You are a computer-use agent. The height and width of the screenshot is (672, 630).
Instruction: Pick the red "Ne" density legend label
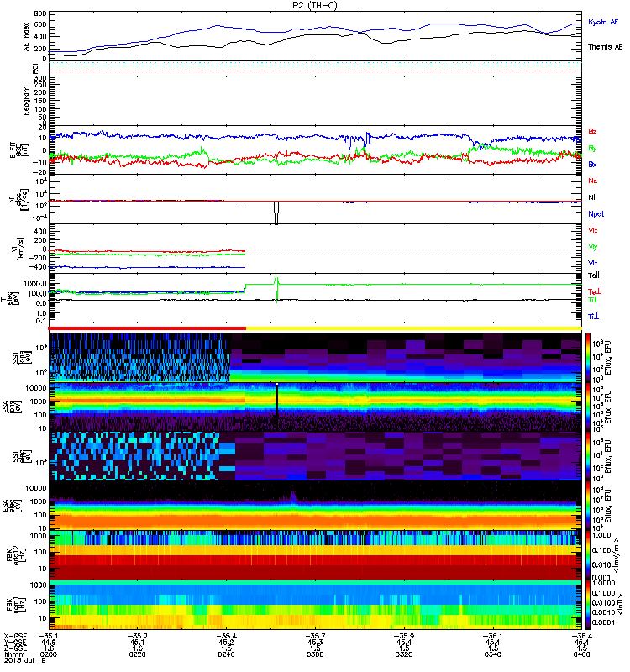(x=593, y=181)
